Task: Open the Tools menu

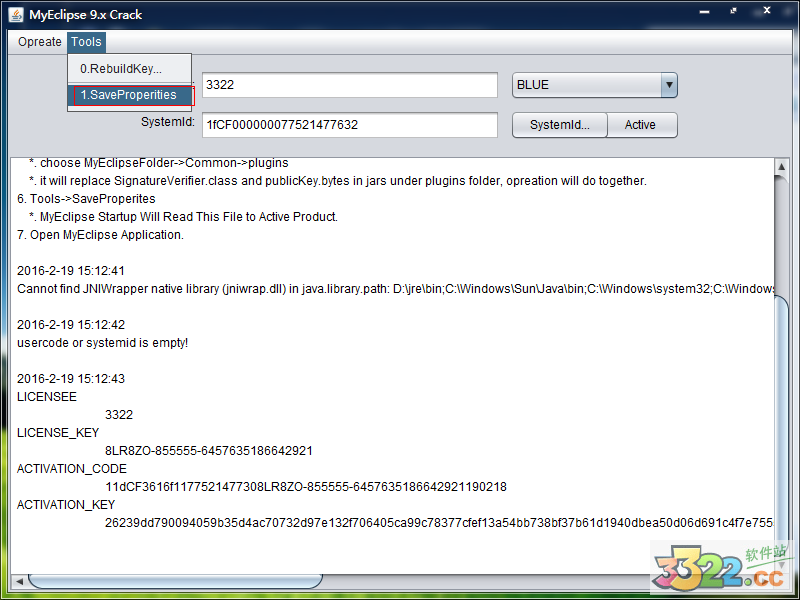Action: click(86, 42)
